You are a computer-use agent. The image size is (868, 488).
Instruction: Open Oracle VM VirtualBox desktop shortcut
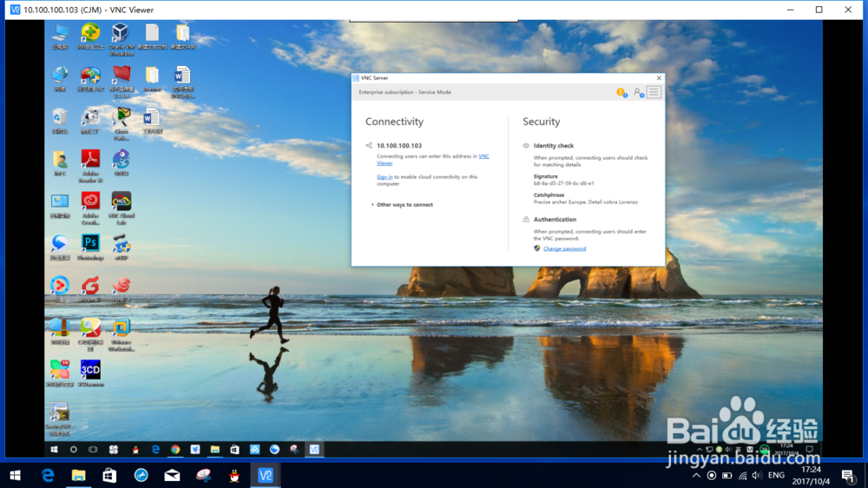tap(121, 35)
